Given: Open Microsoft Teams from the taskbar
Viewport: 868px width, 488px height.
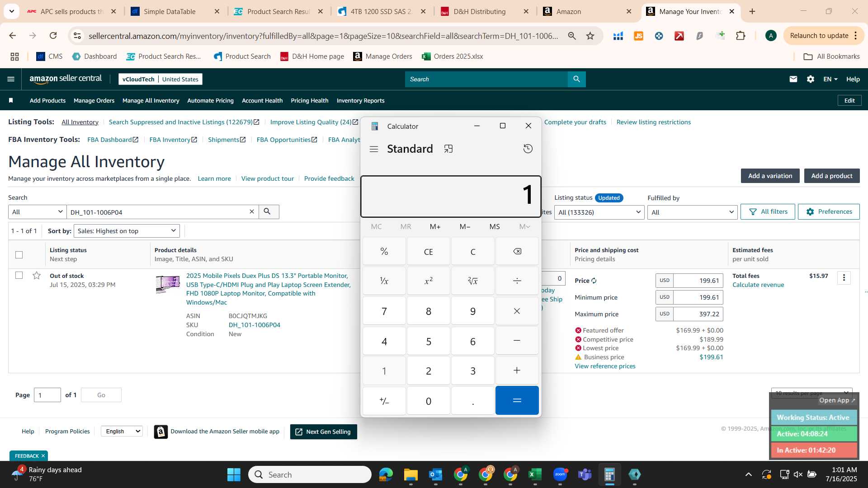Looking at the screenshot, I should coord(585,474).
